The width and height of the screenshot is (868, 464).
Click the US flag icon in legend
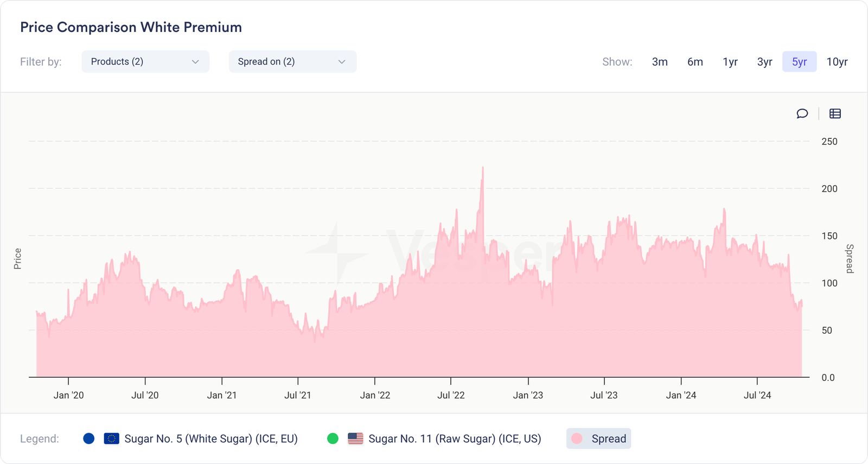point(355,438)
